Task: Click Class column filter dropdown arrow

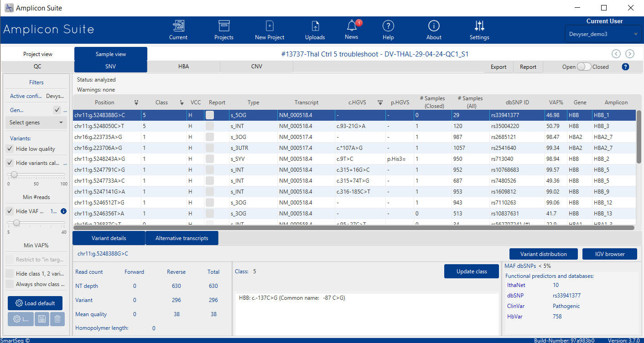Action: [182, 102]
